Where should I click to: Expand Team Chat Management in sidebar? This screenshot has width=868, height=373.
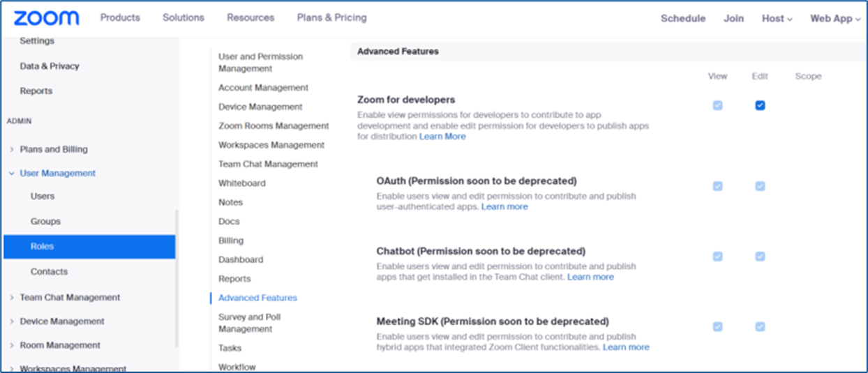[11, 297]
